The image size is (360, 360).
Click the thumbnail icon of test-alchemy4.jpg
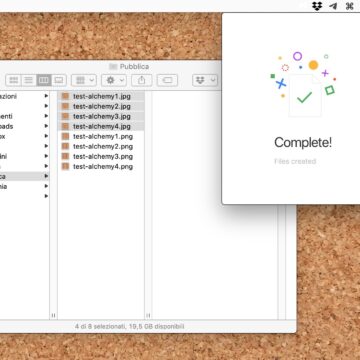point(66,126)
